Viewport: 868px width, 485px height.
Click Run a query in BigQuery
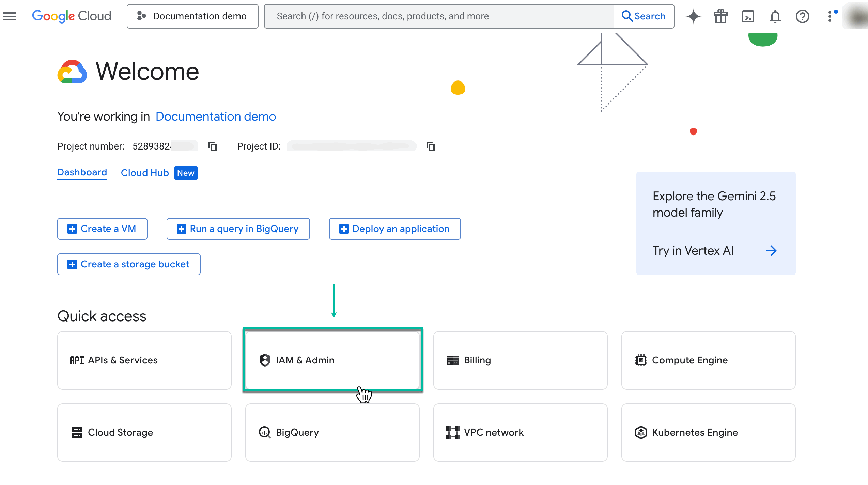click(x=238, y=229)
